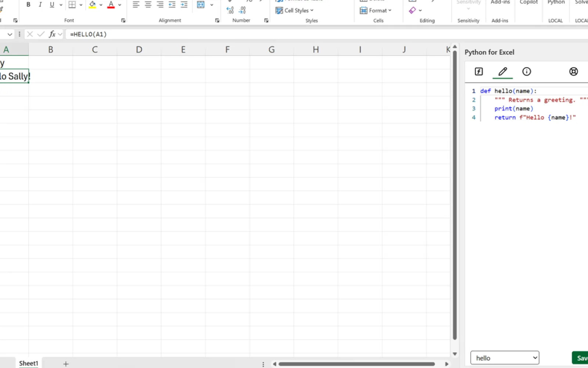This screenshot has height=368, width=588.
Task: Apply cell borders icon
Action: [72, 5]
